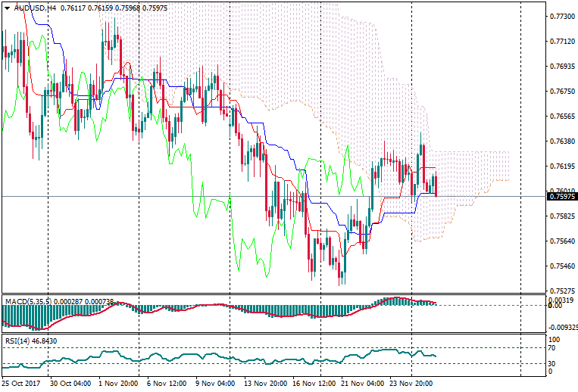This screenshot has height=392, width=578.
Task: Click the current price tag 0.75975
Action: click(x=561, y=197)
